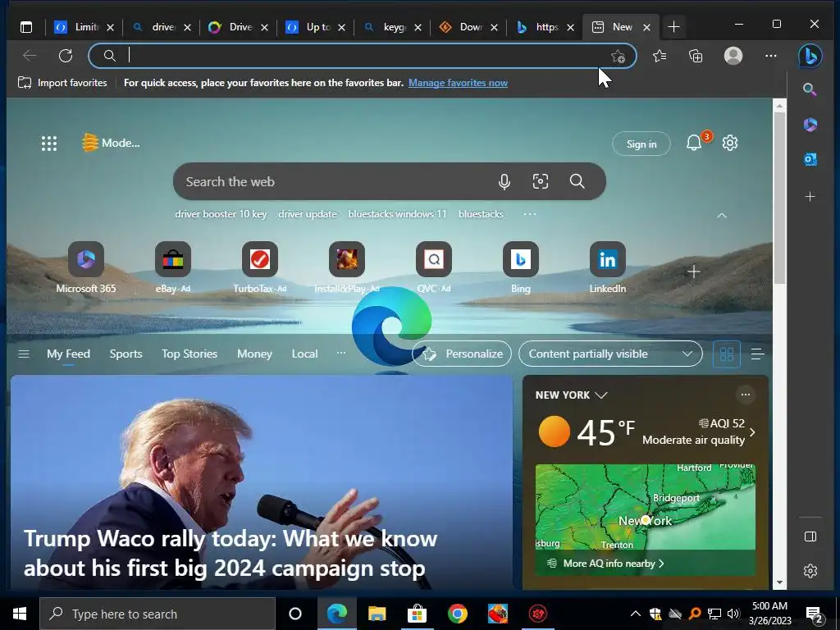Image resolution: width=840 pixels, height=630 pixels.
Task: Hide the sidebar using the panel icon
Action: pyautogui.click(x=810, y=536)
